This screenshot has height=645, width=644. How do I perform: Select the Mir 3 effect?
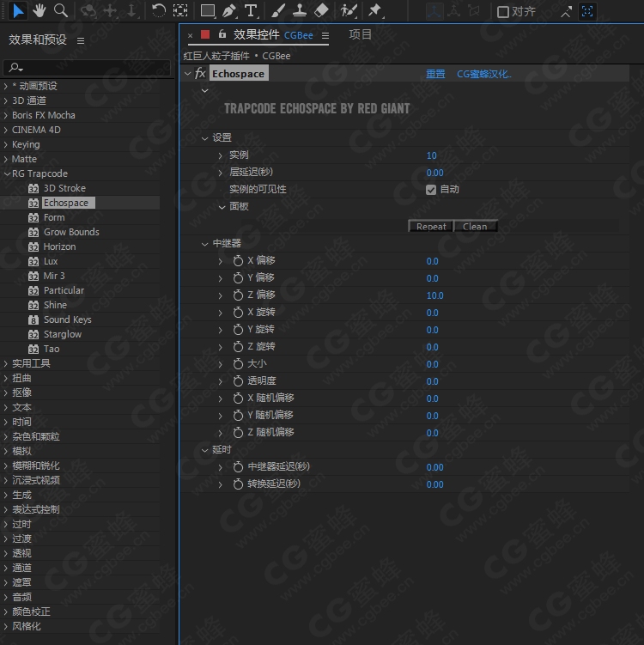[x=54, y=276]
